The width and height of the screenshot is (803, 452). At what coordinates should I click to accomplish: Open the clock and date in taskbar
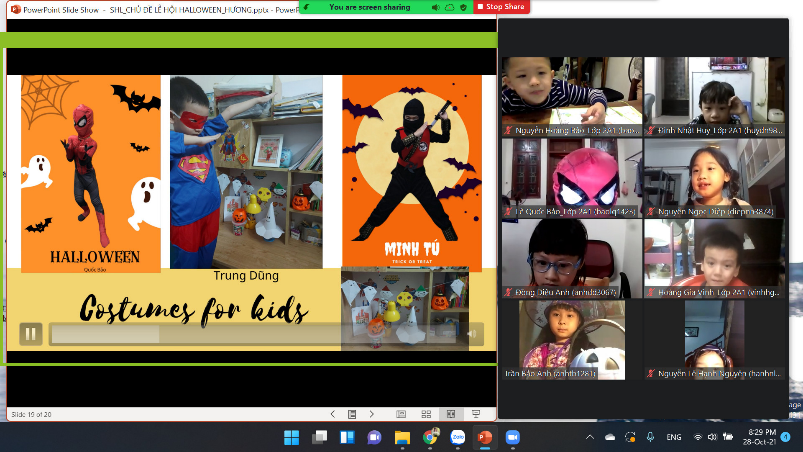755,437
